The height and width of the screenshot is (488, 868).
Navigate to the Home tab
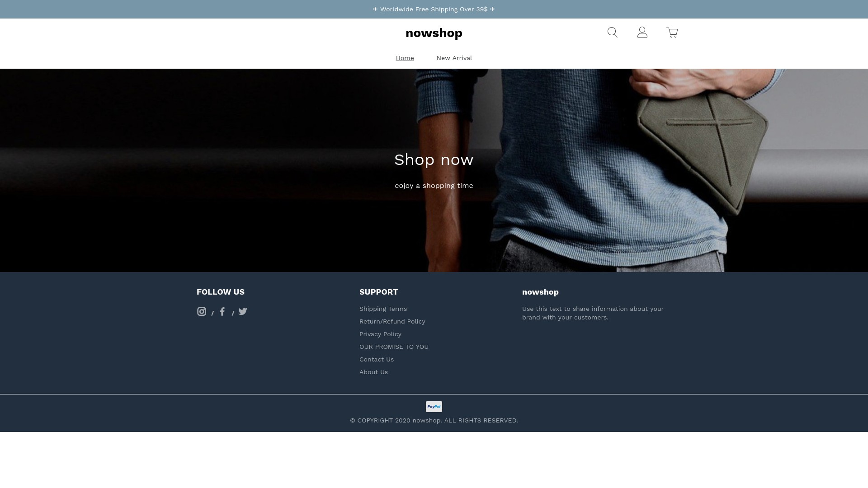[405, 58]
